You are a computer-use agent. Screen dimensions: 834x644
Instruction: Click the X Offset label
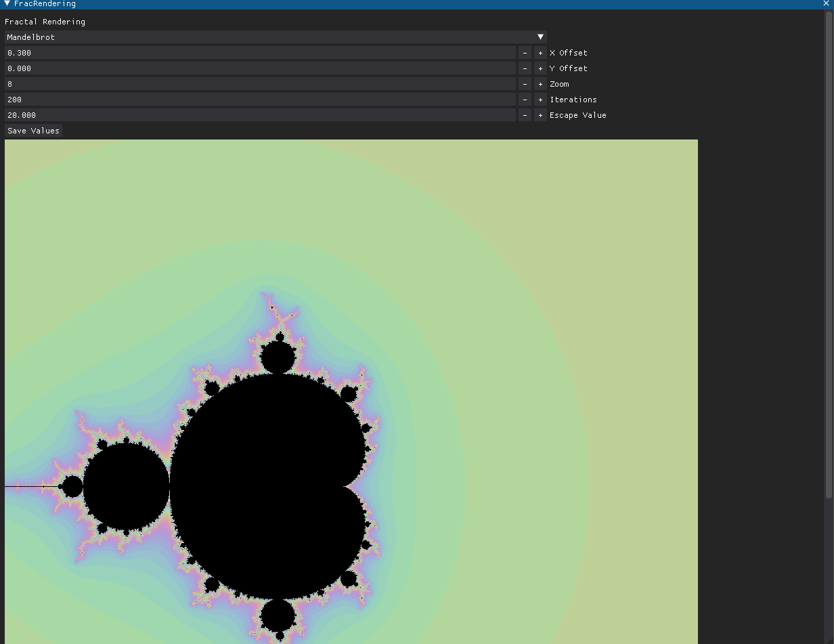[569, 53]
